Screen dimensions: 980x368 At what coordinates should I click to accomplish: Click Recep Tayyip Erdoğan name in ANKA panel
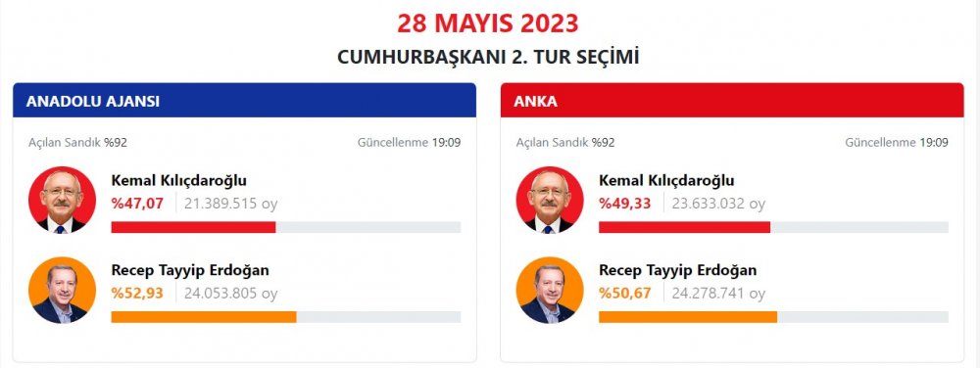click(x=677, y=271)
